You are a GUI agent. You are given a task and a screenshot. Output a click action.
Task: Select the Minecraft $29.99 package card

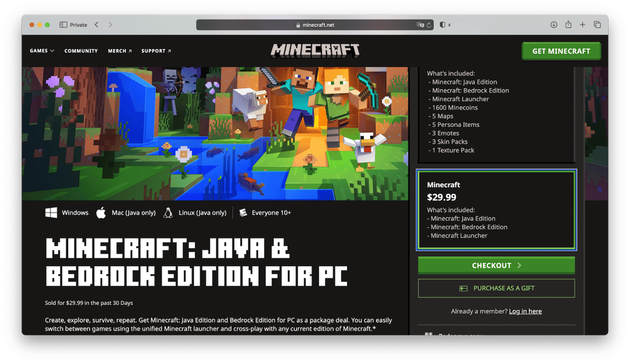[496, 209]
